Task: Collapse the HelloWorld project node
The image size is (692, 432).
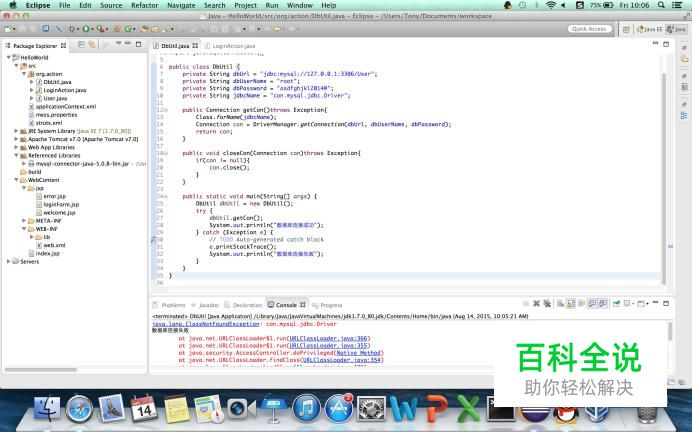Action: (8, 57)
